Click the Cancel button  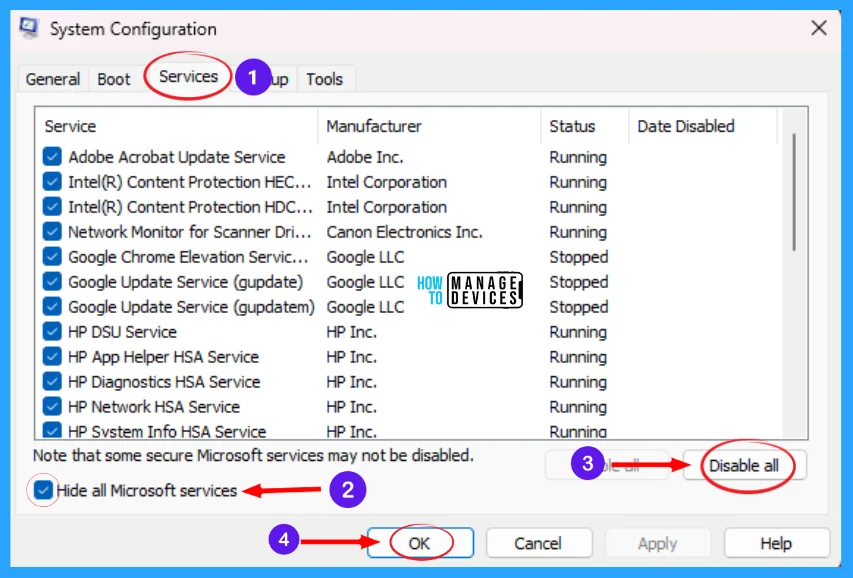pyautogui.click(x=539, y=543)
